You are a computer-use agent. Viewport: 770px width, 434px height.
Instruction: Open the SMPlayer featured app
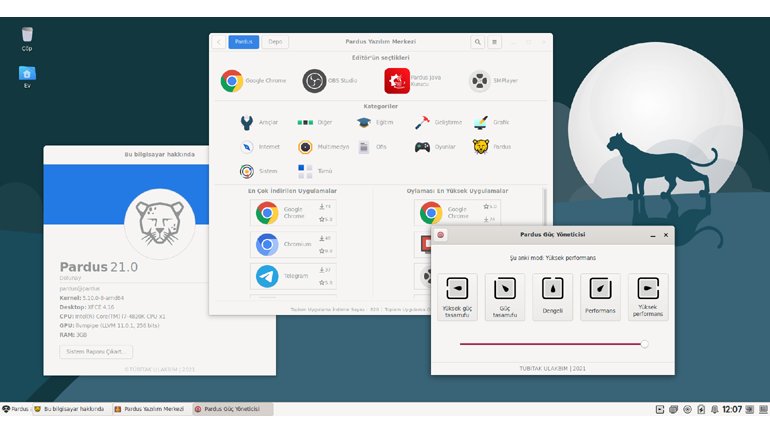480,81
